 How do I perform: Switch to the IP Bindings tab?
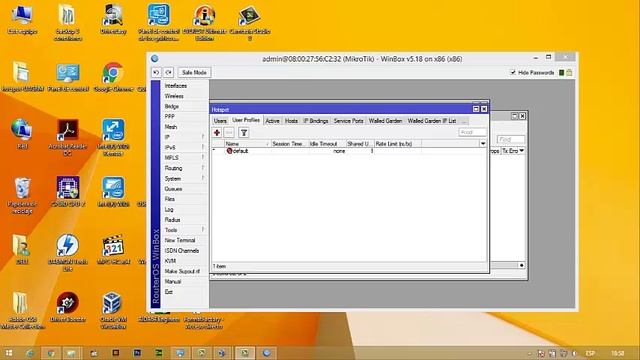point(316,121)
